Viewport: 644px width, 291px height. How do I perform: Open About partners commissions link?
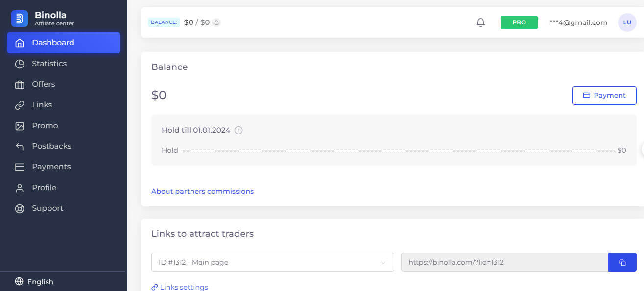click(202, 191)
